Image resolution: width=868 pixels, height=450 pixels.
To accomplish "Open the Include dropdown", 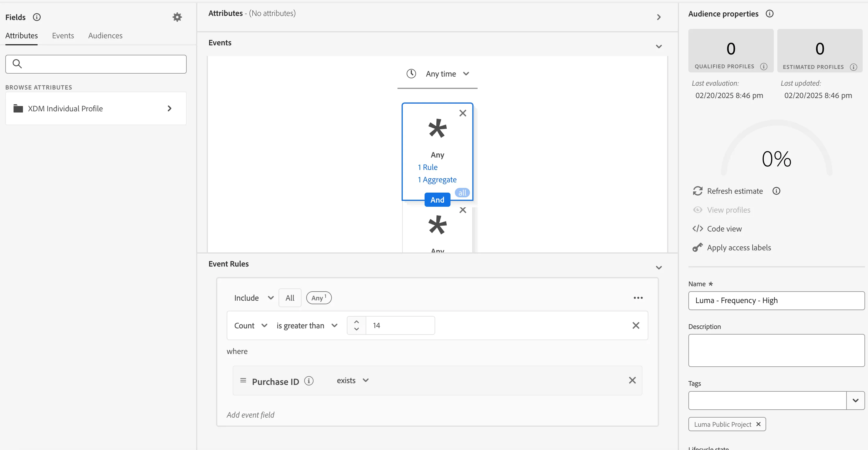I will pos(254,298).
